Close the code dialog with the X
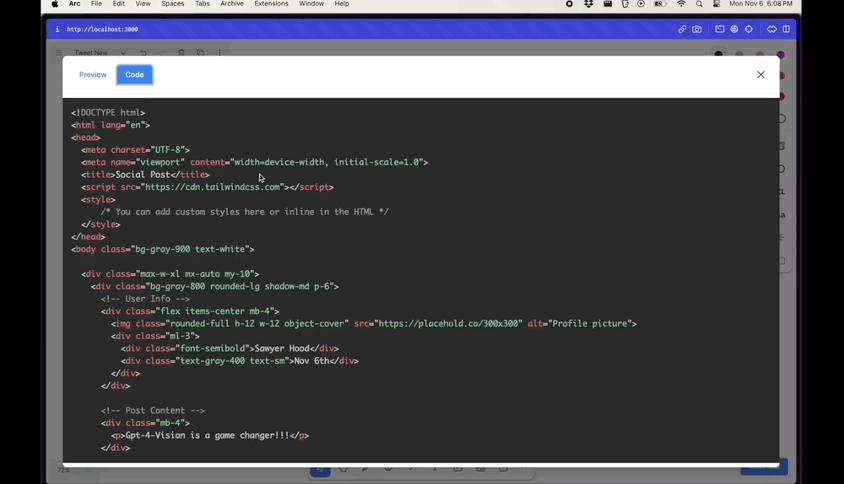Image resolution: width=844 pixels, height=484 pixels. pos(761,75)
